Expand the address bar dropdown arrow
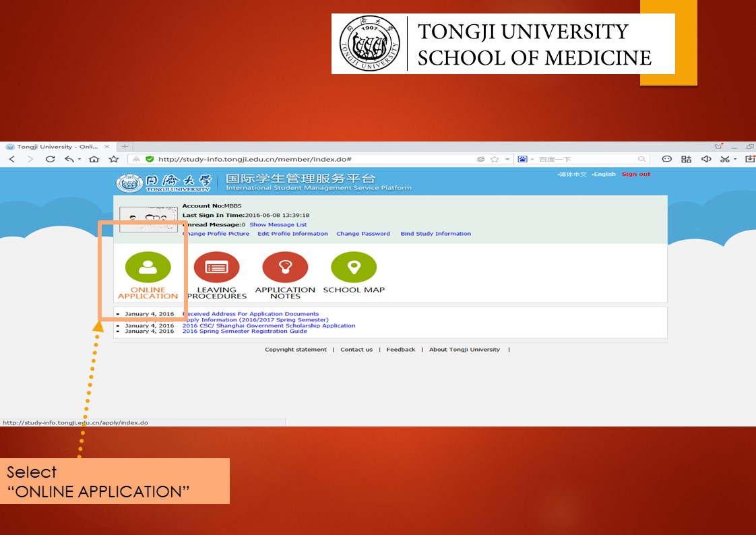The height and width of the screenshot is (535, 756). (x=507, y=160)
